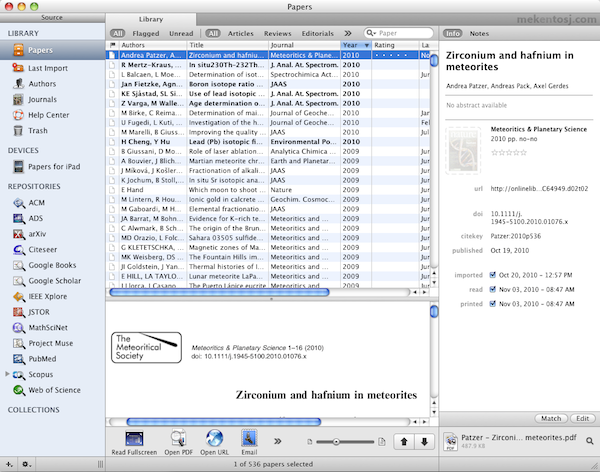Open the gear action menu at bottom left
The width and height of the screenshot is (600, 472).
point(26,464)
